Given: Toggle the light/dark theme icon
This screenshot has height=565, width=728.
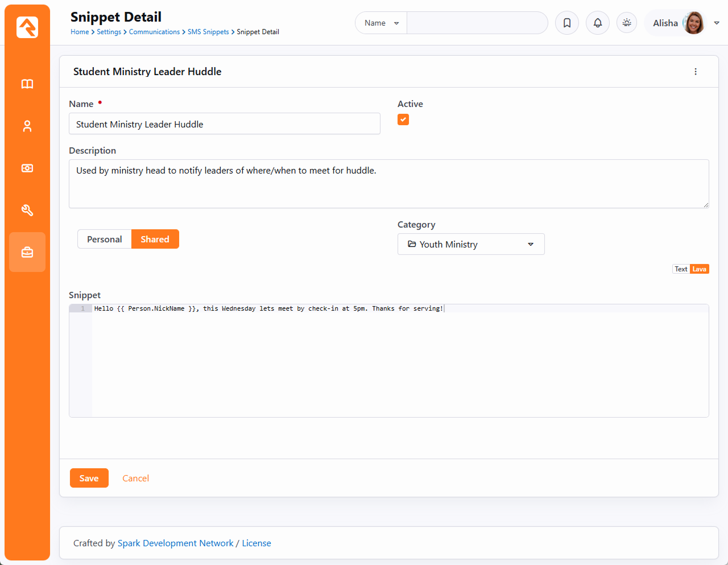Looking at the screenshot, I should coord(627,23).
